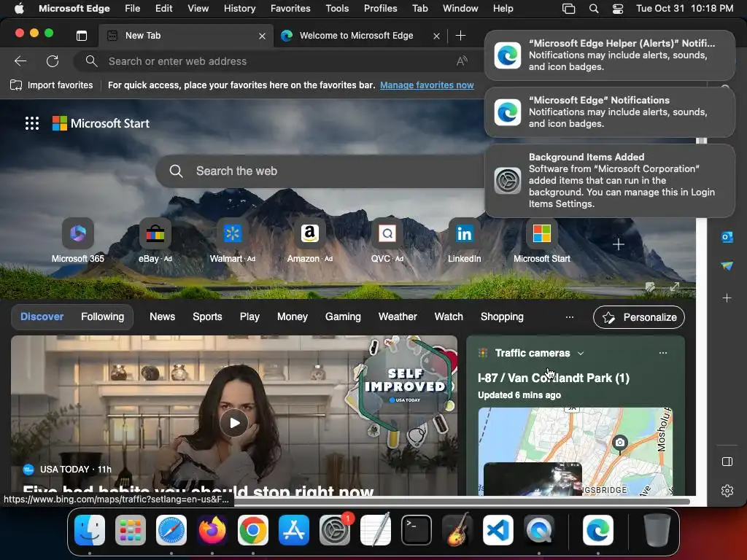
Task: Open Spotlight search in menu bar
Action: [594, 9]
